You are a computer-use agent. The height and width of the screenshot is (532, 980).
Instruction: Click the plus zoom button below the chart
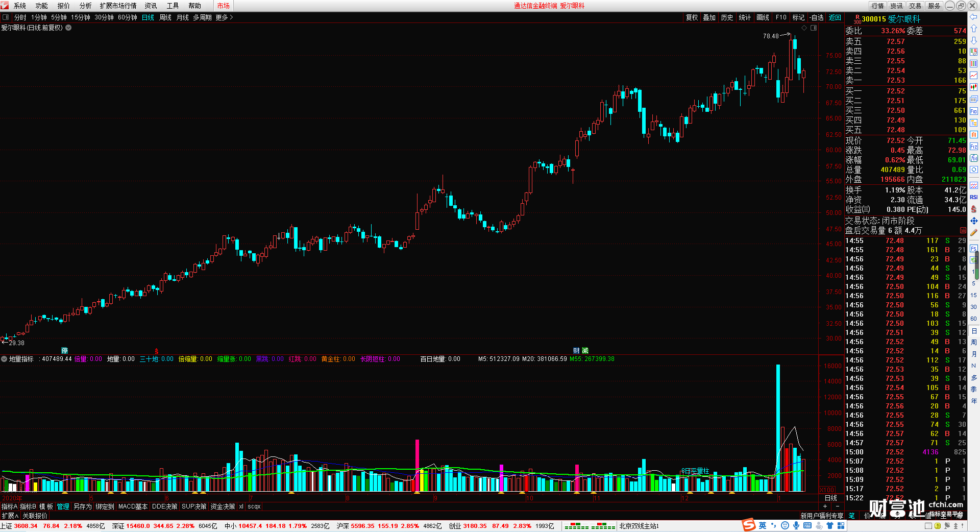[x=825, y=506]
